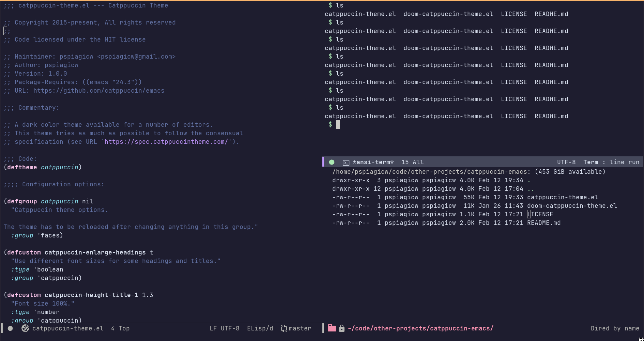The height and width of the screenshot is (341, 644).
Task: Click the 'Jan 26 11:43' date in Dired
Action: point(501,206)
